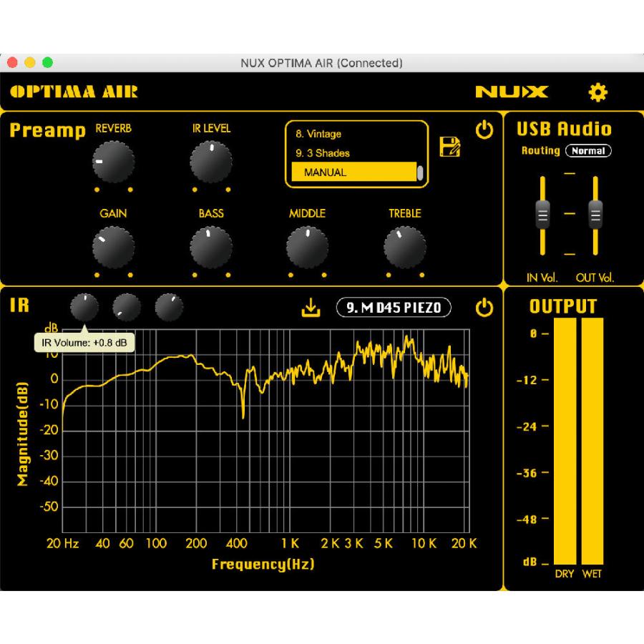Click the IN Vol. slider handle

click(x=542, y=215)
